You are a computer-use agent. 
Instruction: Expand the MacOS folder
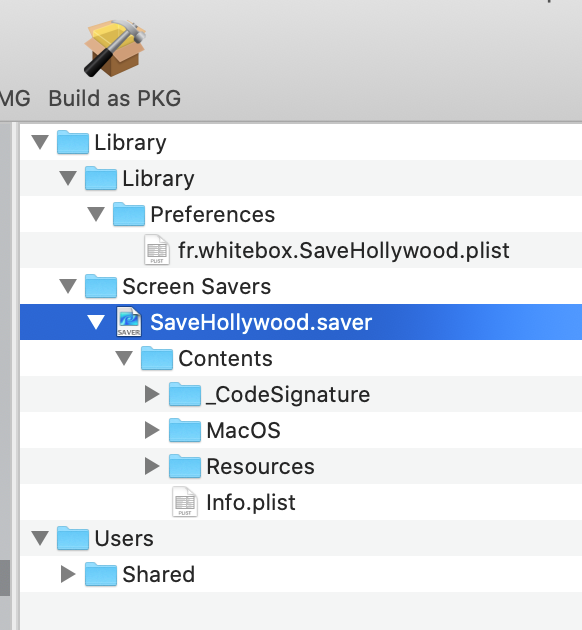pos(152,430)
